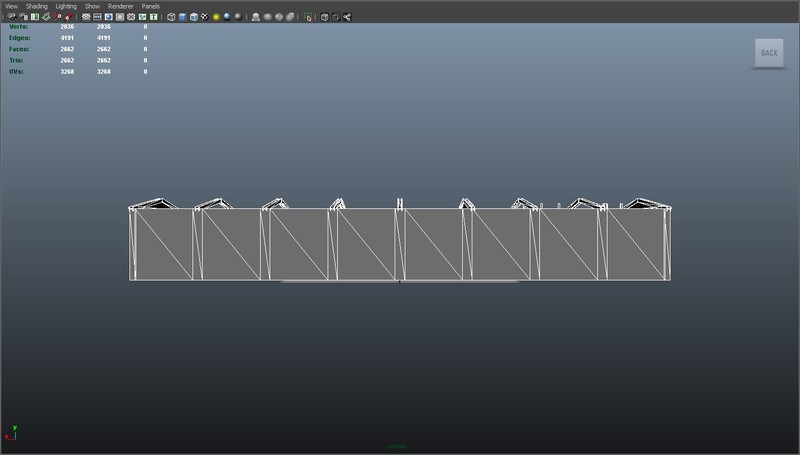The width and height of the screenshot is (800, 455).
Task: Expand the Shading menu
Action: (x=36, y=6)
